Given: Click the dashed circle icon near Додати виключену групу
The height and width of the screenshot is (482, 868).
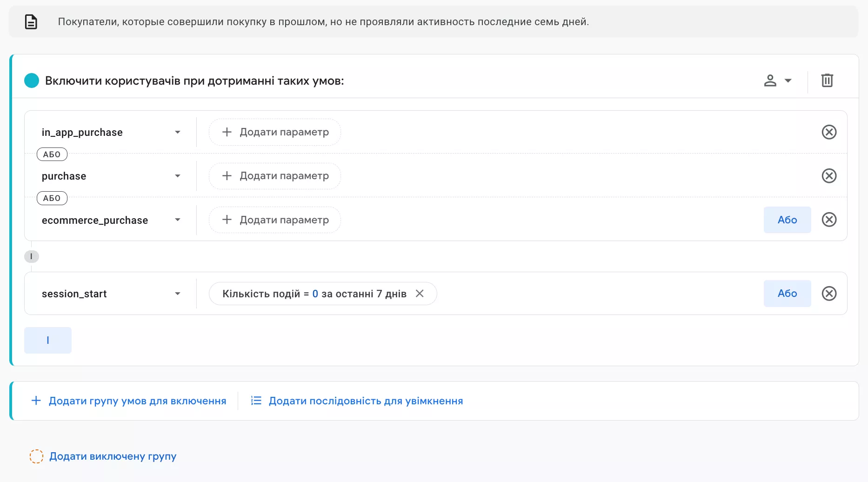Looking at the screenshot, I should coord(36,456).
